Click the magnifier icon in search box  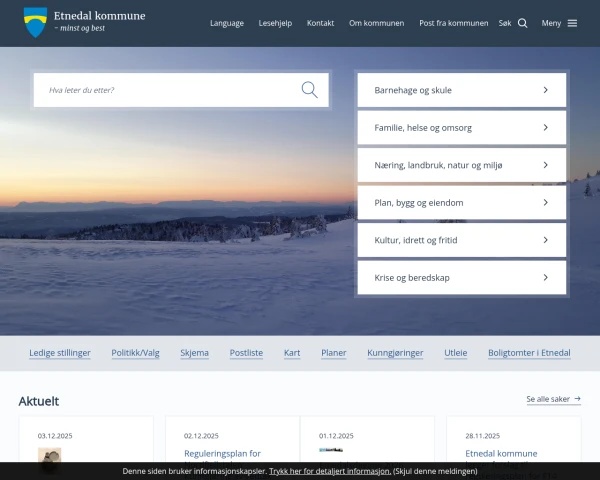[309, 90]
